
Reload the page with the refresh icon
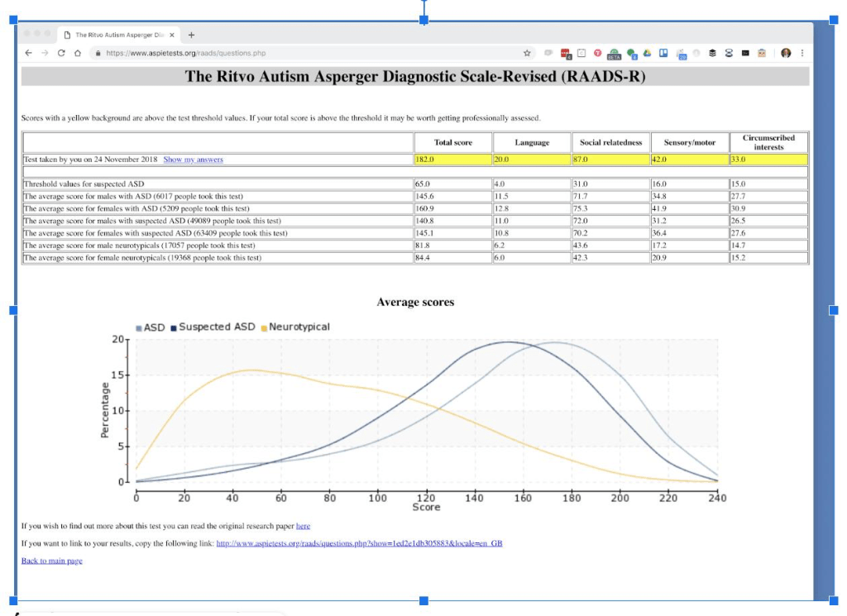61,53
